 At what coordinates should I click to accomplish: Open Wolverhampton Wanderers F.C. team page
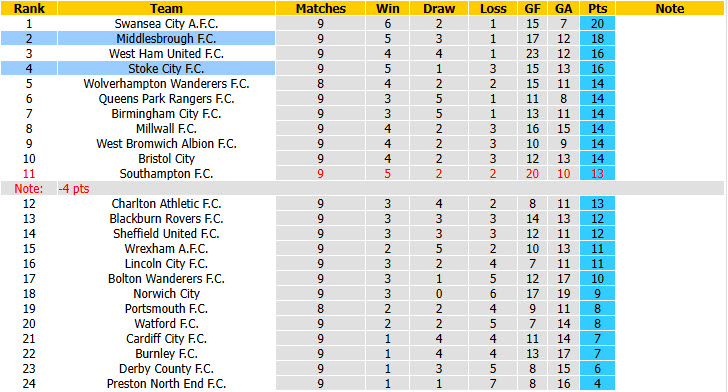point(166,84)
